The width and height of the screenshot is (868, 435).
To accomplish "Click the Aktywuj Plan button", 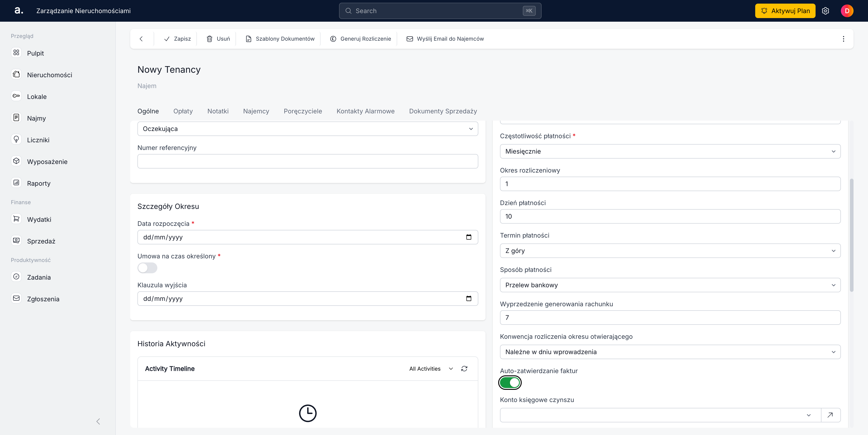I will coord(785,11).
